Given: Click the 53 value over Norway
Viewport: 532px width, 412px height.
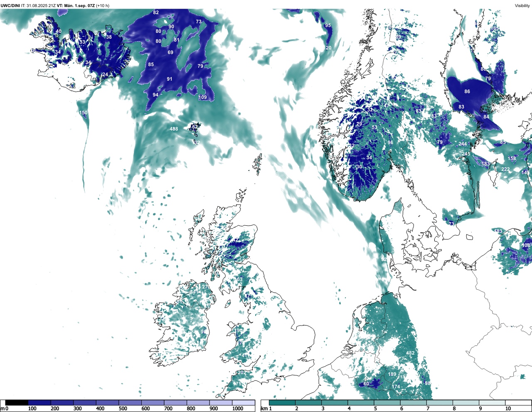Looking at the screenshot, I should (x=374, y=127).
